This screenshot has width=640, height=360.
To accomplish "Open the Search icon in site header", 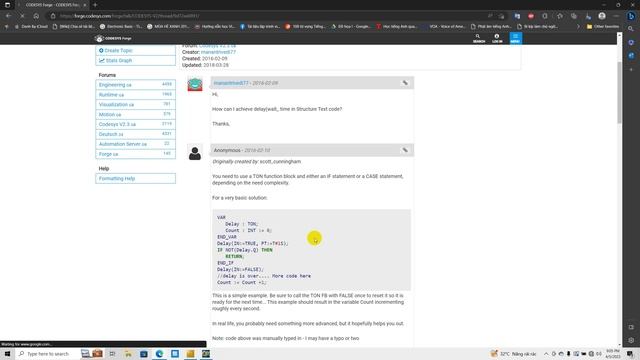I will (x=478, y=38).
